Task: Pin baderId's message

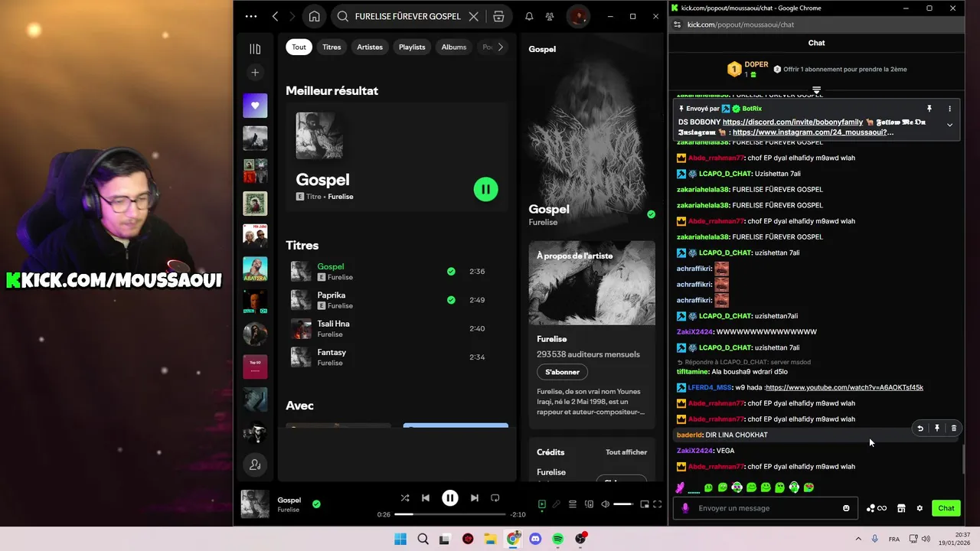Action: pyautogui.click(x=937, y=429)
